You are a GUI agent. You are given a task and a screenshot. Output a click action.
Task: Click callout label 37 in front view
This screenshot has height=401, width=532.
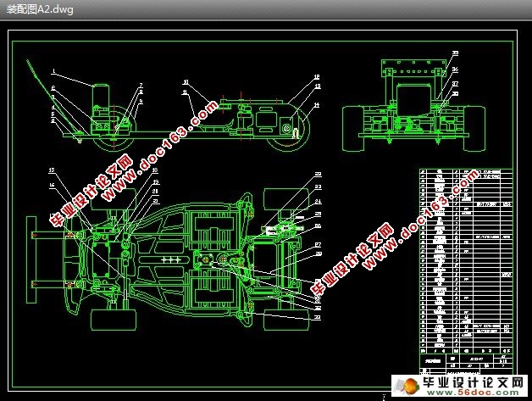coord(455,84)
